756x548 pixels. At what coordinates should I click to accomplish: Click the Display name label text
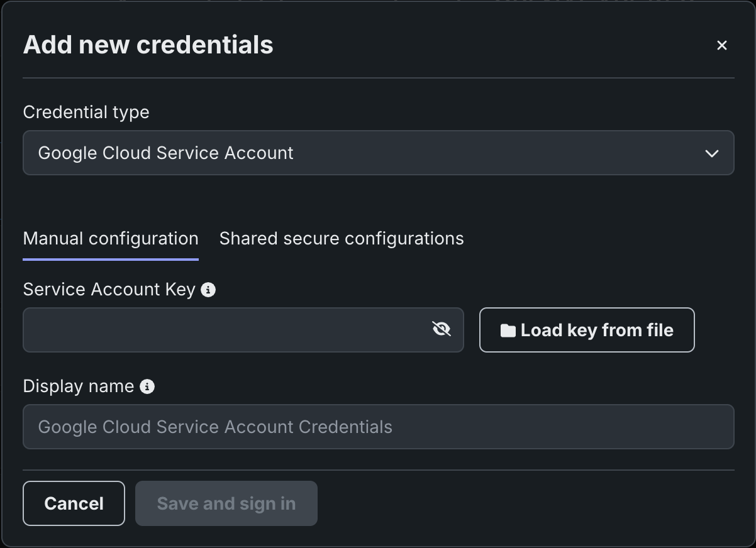pos(79,386)
